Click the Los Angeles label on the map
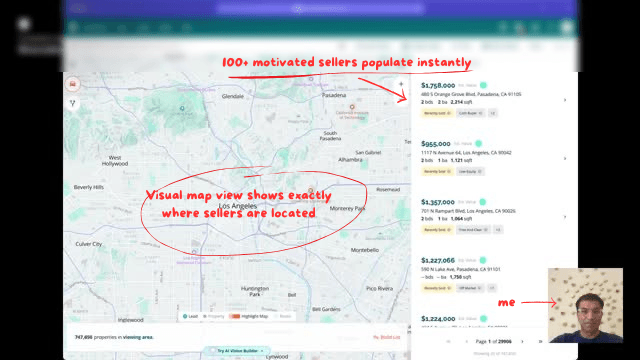Viewport: 640px width, 360px height. [x=238, y=206]
